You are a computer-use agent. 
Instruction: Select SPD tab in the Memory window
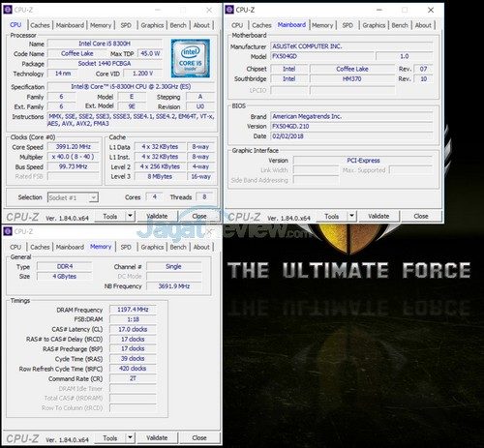[126, 247]
